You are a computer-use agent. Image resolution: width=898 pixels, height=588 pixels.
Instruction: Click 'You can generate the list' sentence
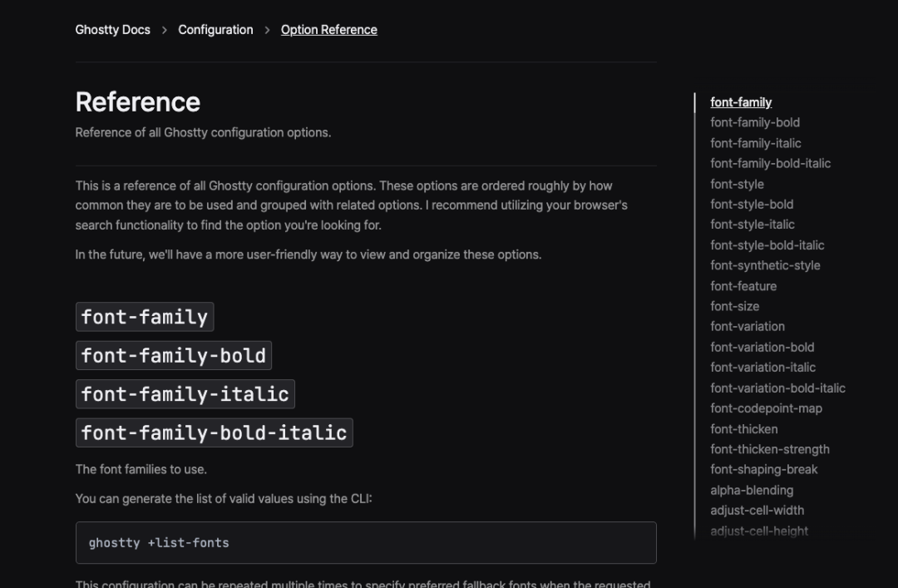pos(224,499)
